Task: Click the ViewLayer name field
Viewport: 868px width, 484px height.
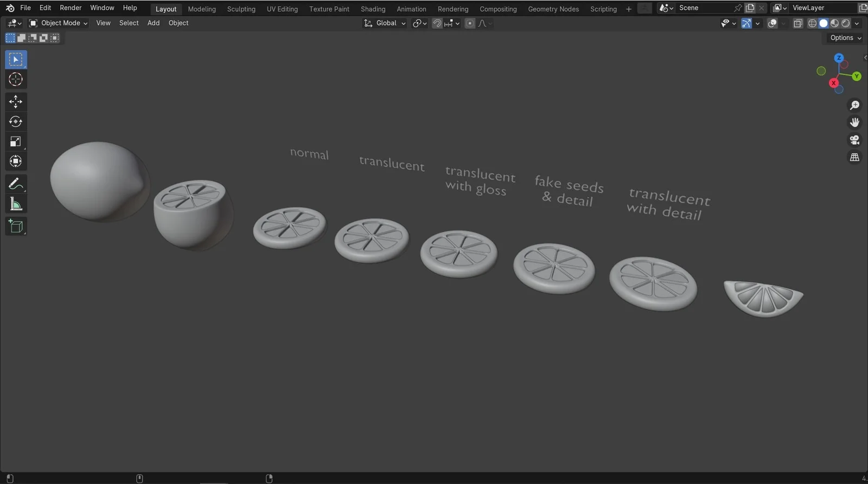Action: coord(822,8)
